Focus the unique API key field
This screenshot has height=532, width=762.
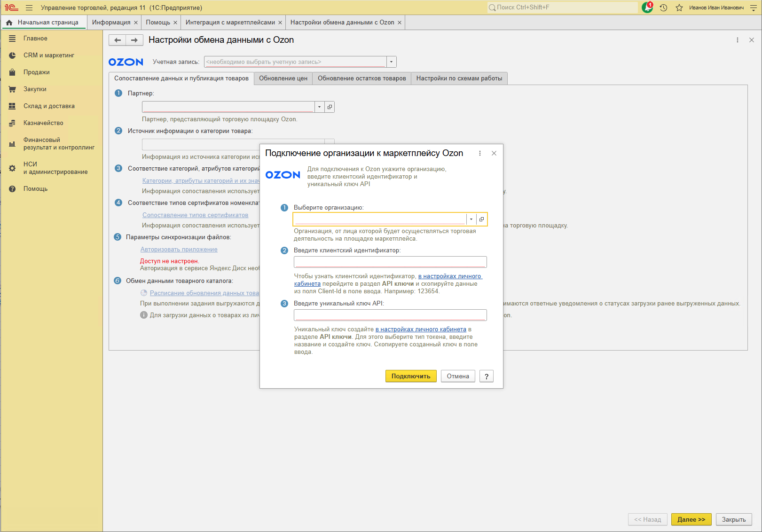coord(390,315)
